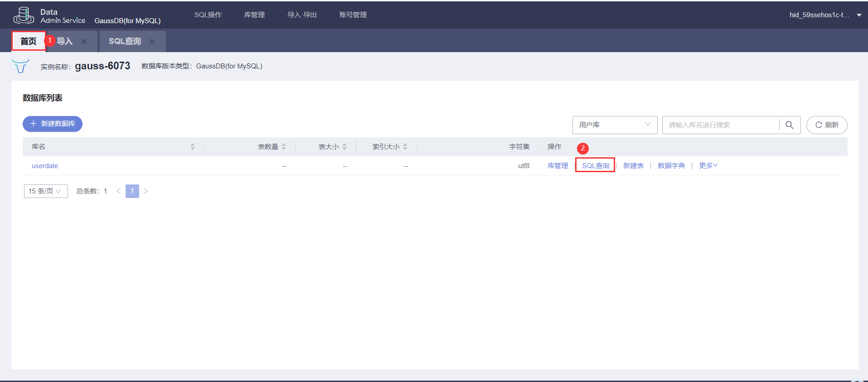Click 库管理 for the userdate row
The image size is (868, 382).
pos(558,166)
